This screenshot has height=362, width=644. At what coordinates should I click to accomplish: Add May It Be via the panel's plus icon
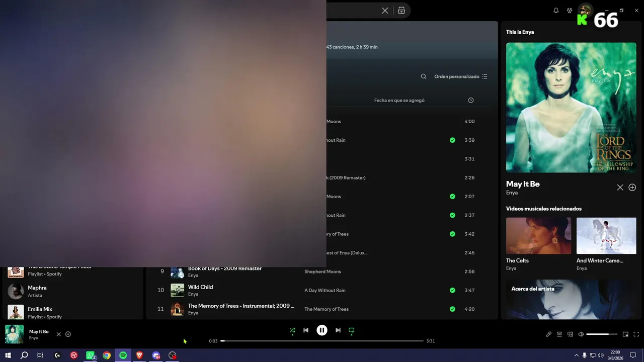click(x=632, y=188)
